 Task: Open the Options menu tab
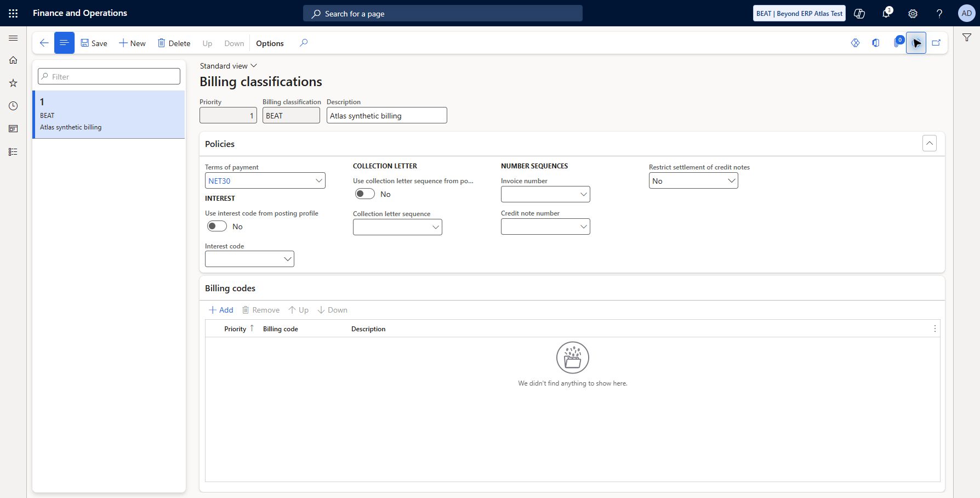click(270, 43)
